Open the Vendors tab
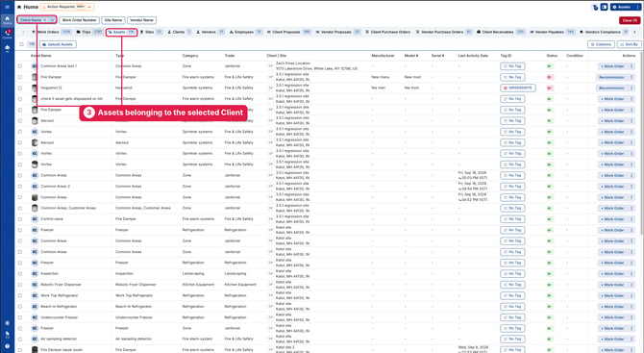The height and width of the screenshot is (353, 644). (x=210, y=32)
